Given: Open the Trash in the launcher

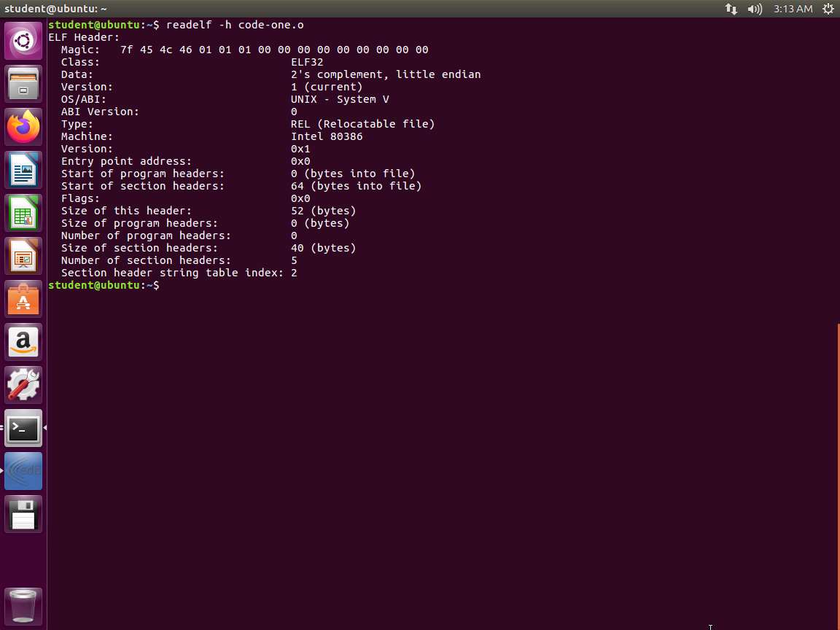Looking at the screenshot, I should click(23, 606).
